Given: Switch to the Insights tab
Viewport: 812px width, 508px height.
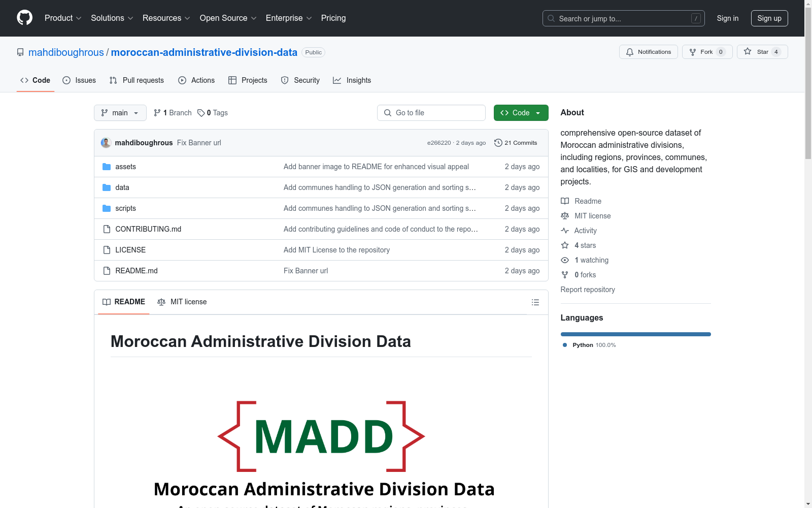Looking at the screenshot, I should [352, 80].
